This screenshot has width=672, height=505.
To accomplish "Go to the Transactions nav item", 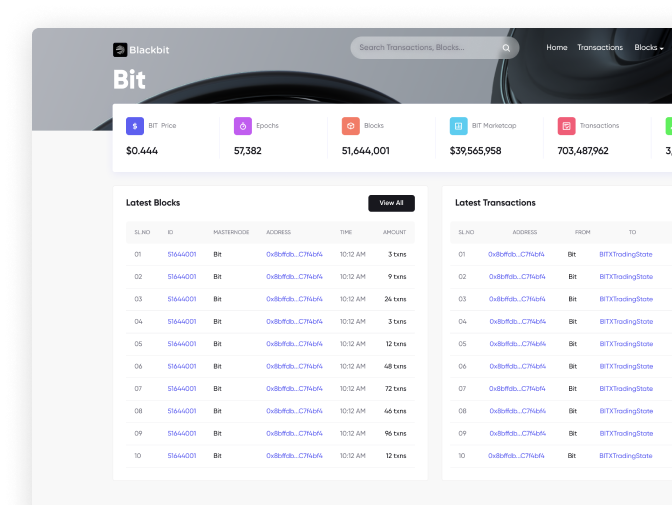I will [600, 48].
